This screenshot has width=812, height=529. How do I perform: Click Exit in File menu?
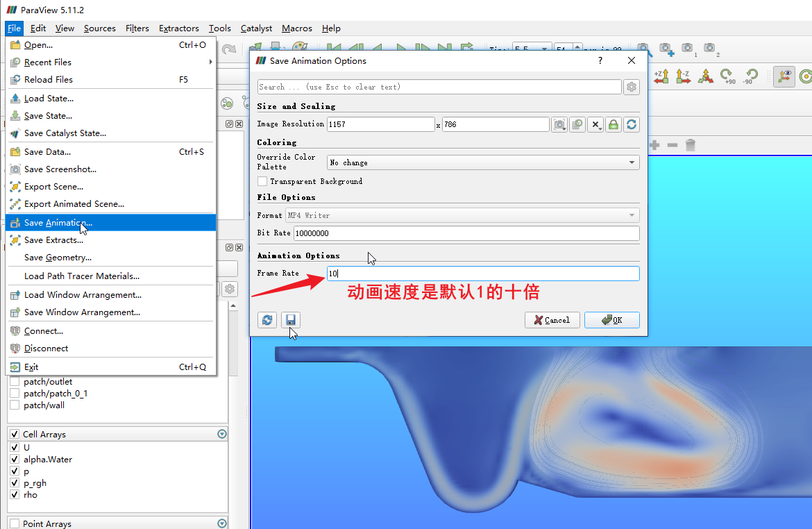click(110, 367)
